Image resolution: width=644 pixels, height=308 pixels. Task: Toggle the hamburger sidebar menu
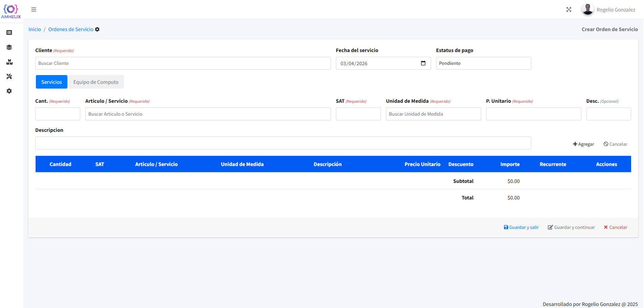coord(34,9)
